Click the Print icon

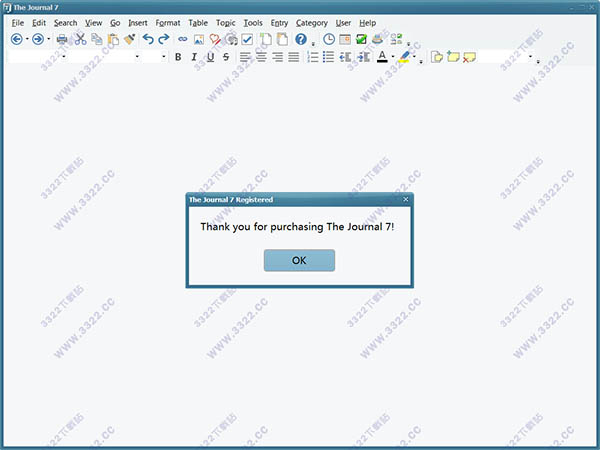(62, 39)
